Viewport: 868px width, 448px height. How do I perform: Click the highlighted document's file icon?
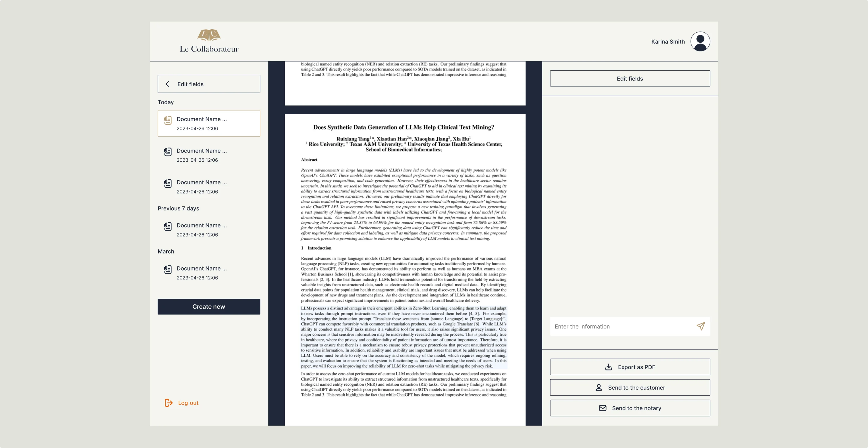point(167,120)
